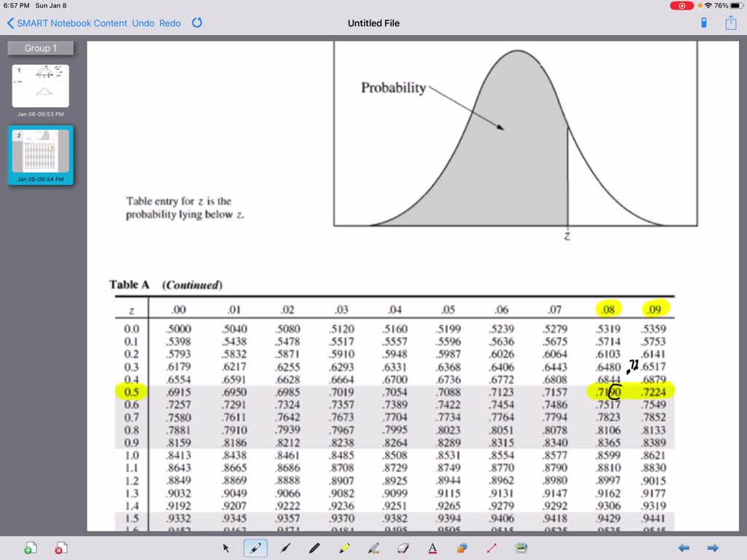The image size is (747, 560).
Task: Tap the device connection icon
Action: tap(703, 23)
